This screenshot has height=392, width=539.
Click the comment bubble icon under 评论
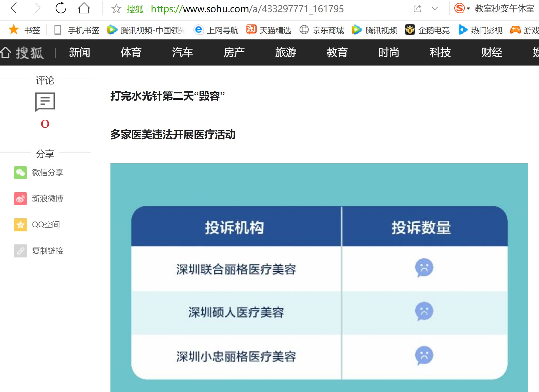[45, 102]
